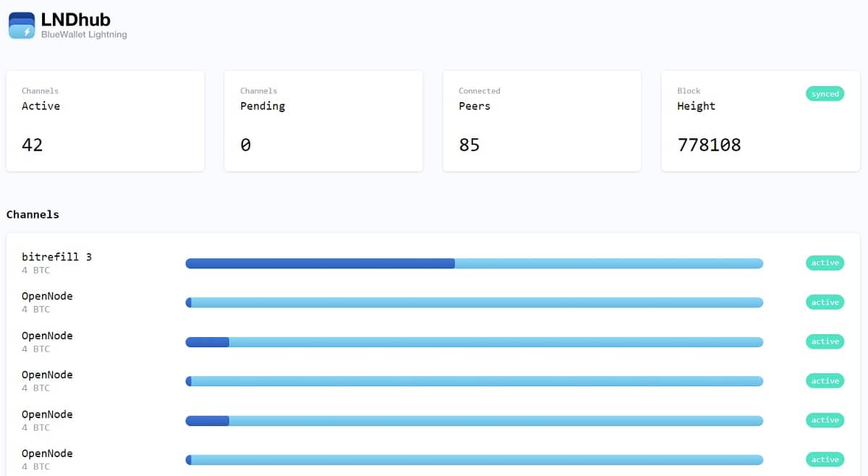Image resolution: width=868 pixels, height=476 pixels.
Task: Click the 42 active channels count
Action: [x=33, y=145]
